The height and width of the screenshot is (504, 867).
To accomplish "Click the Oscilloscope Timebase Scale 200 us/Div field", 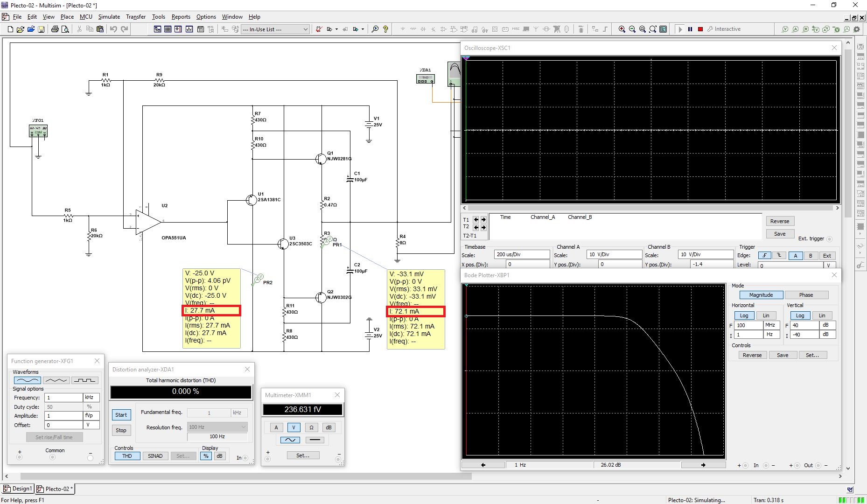I will click(522, 254).
